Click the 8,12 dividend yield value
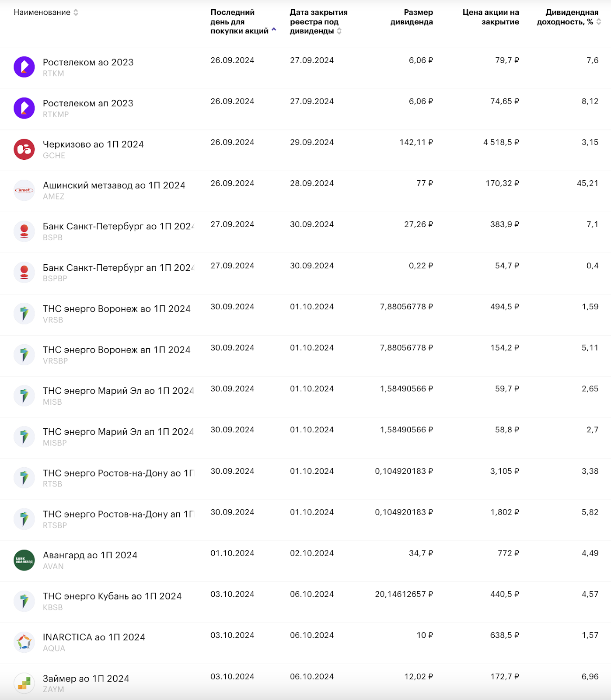This screenshot has width=611, height=700. click(x=590, y=101)
